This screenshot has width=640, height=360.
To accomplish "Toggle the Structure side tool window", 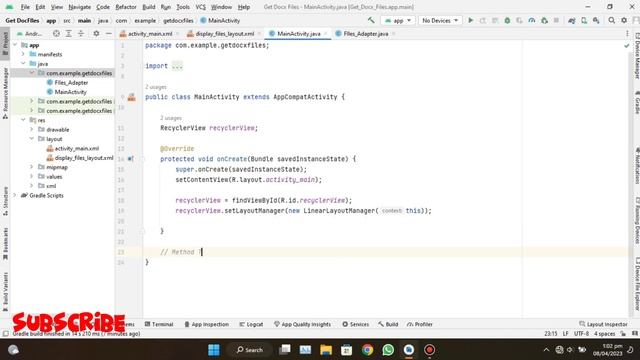I will coord(5,201).
